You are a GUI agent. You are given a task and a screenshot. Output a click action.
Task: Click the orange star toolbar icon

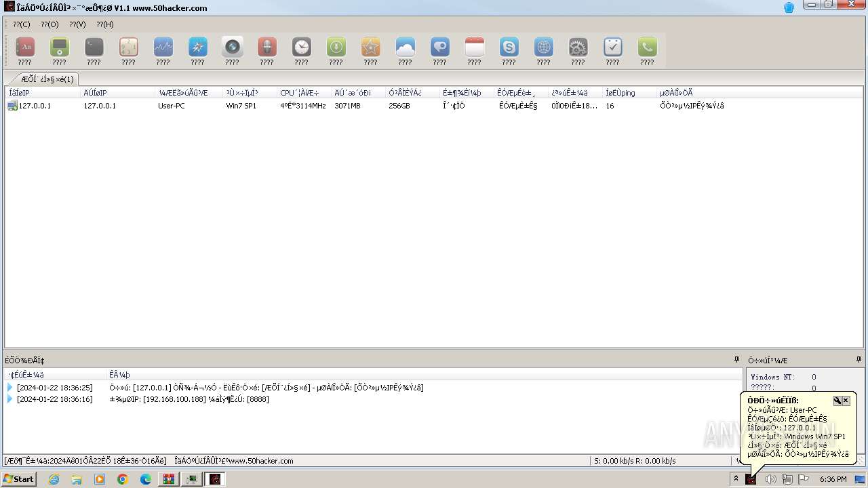pyautogui.click(x=371, y=47)
